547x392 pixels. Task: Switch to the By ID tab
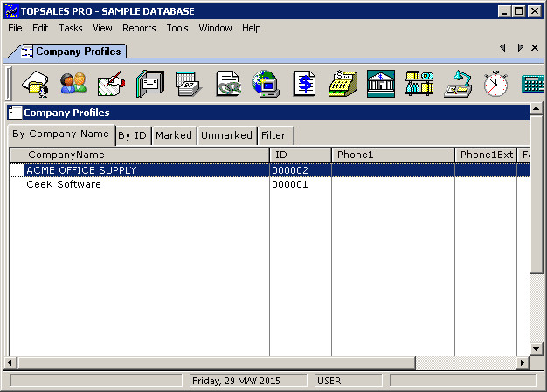pos(132,135)
